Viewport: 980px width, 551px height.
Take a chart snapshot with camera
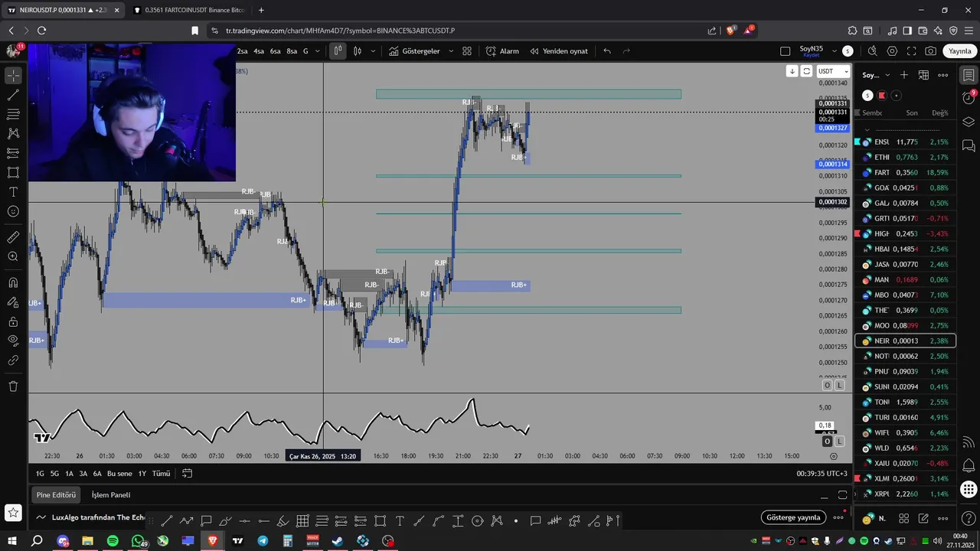pyautogui.click(x=930, y=51)
